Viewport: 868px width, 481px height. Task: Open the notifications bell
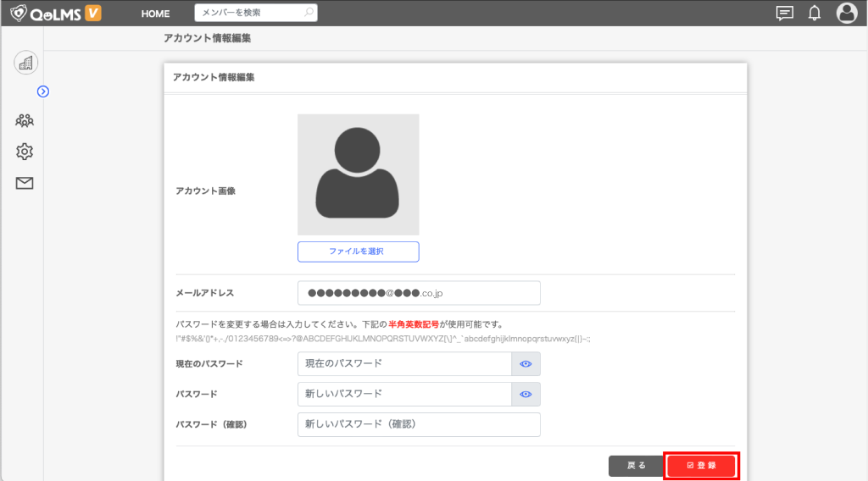tap(815, 13)
